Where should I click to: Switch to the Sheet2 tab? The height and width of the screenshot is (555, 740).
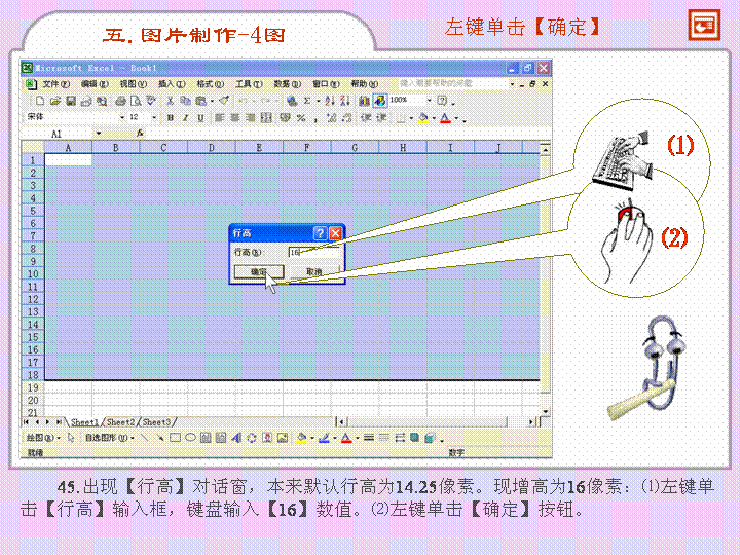click(x=121, y=421)
